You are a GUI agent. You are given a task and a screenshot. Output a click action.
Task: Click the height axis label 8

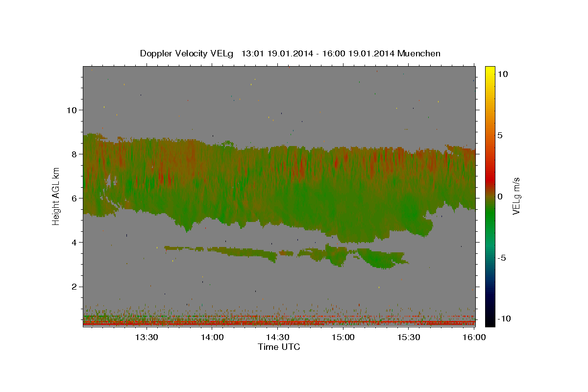(73, 154)
